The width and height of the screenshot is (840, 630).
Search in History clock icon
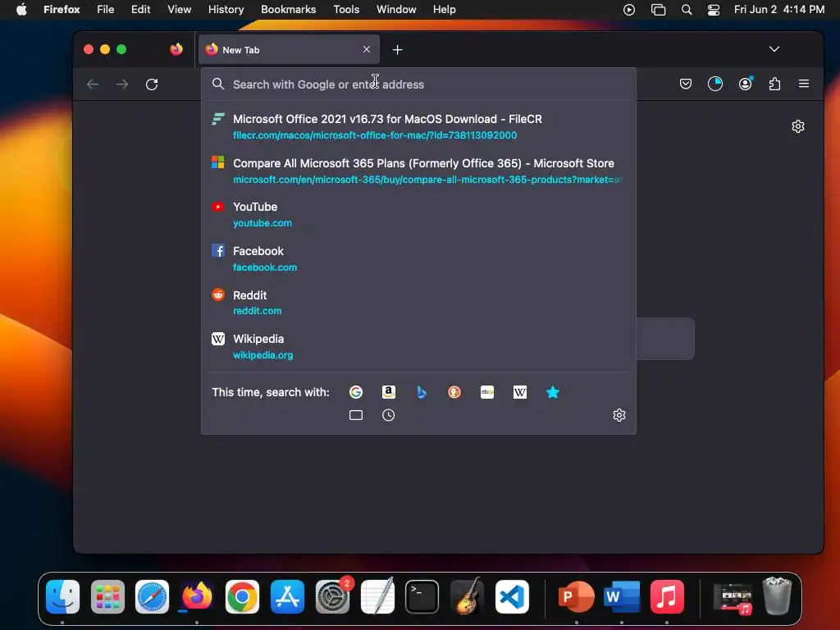pyautogui.click(x=388, y=415)
